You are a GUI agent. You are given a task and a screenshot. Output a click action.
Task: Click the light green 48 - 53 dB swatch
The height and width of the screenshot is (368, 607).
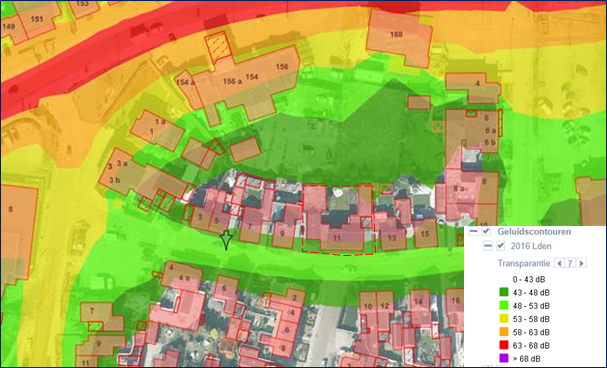tap(504, 305)
